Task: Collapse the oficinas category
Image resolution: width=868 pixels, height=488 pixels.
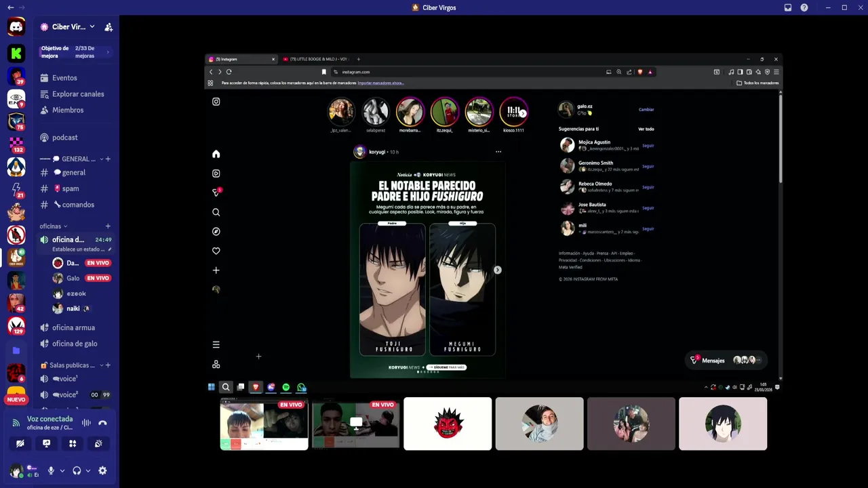Action: click(54, 226)
